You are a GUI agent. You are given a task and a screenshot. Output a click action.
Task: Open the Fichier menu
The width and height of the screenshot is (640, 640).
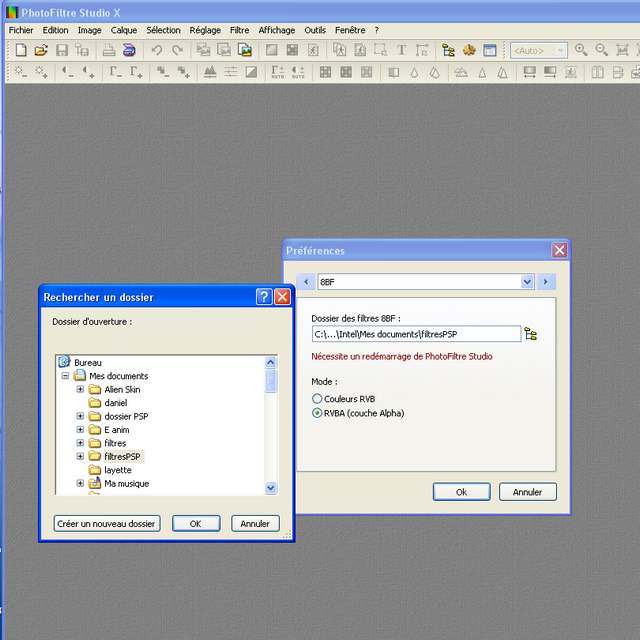point(21,30)
